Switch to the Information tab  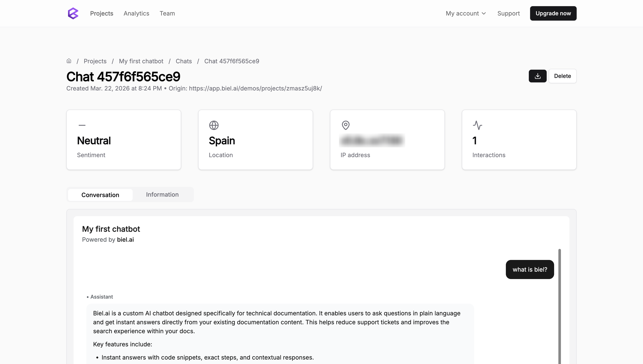(x=162, y=195)
